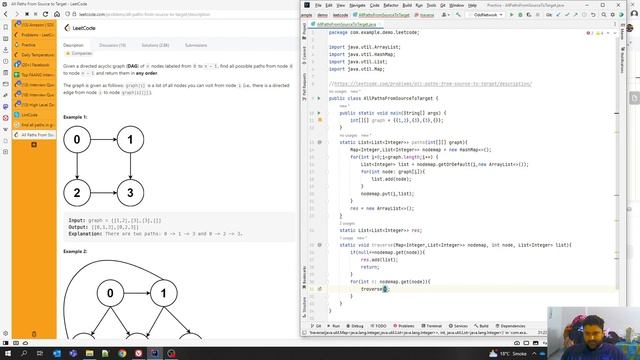The width and height of the screenshot is (640, 360).
Task: Open the Dependencies tool window
Action: pyautogui.click(x=510, y=326)
